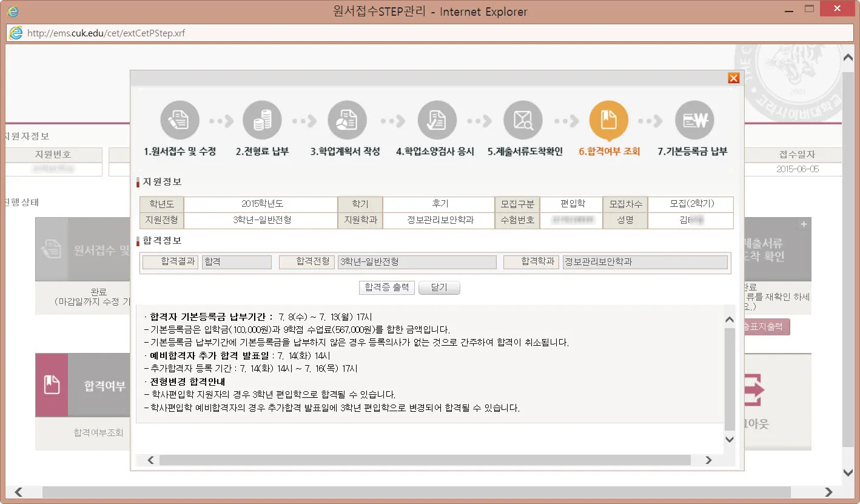Click the browser window horizontal scroll-left arrow
The height and width of the screenshot is (504, 860).
(19, 492)
